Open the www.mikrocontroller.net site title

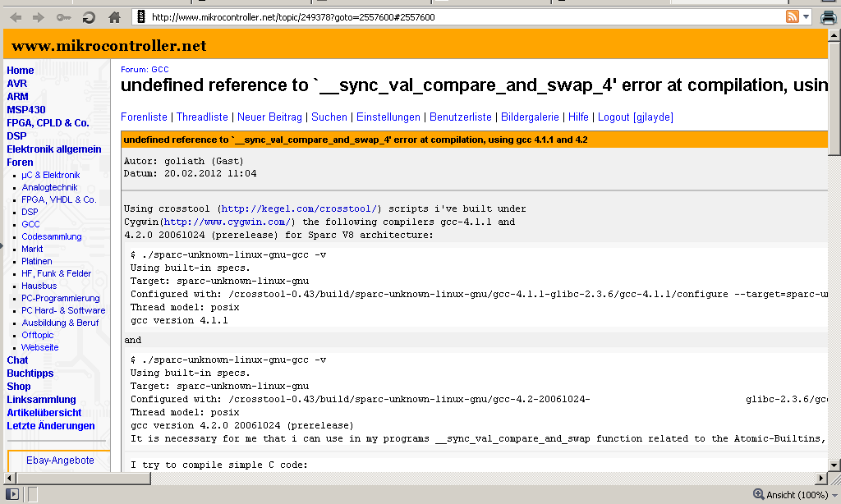tap(108, 46)
